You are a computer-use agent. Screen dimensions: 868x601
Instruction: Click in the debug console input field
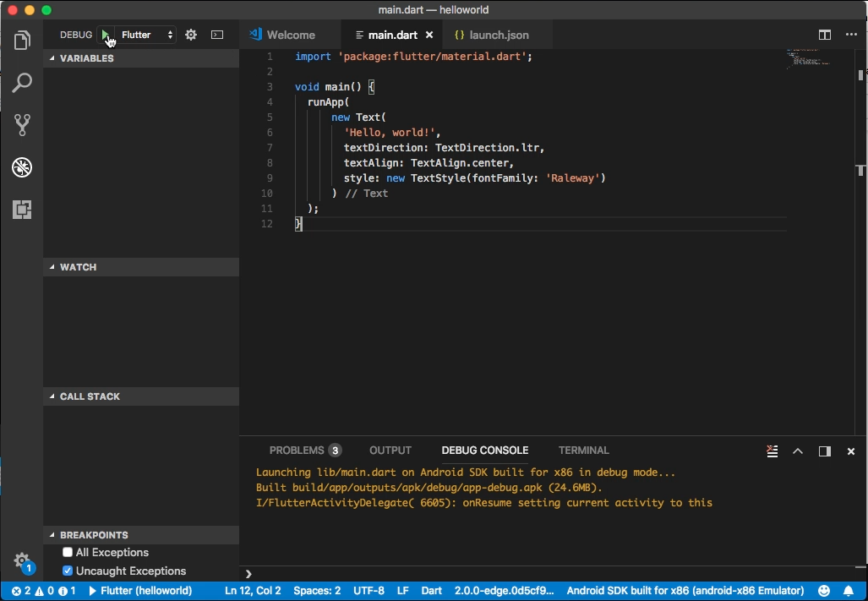coord(554,574)
